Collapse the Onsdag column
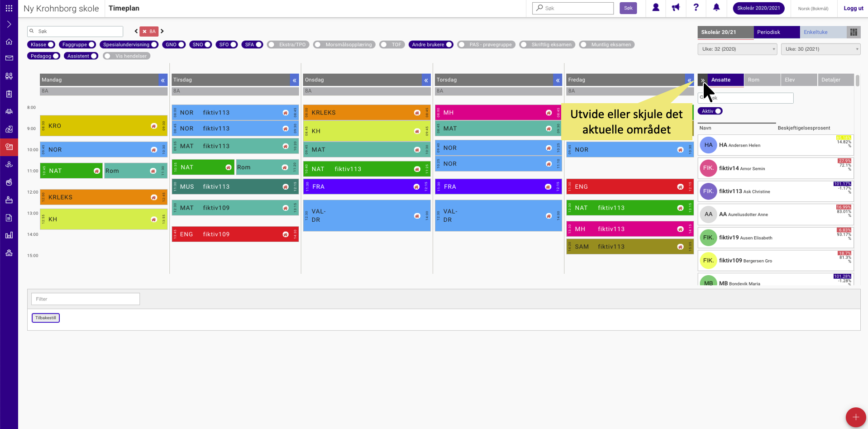 [426, 80]
